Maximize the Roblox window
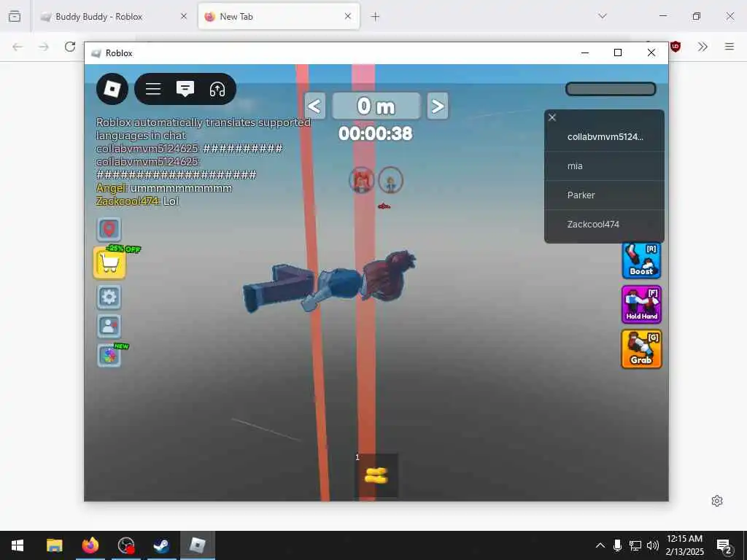Screen dimensions: 747x560 click(x=618, y=52)
